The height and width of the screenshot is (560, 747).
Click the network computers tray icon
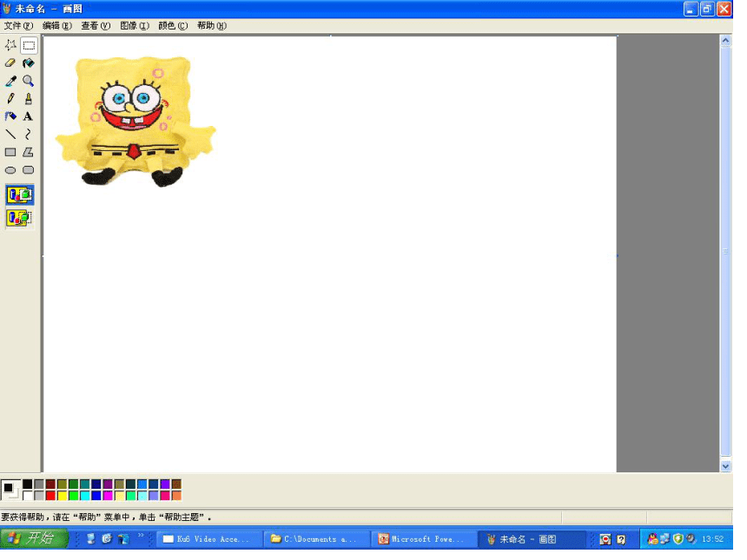click(665, 539)
